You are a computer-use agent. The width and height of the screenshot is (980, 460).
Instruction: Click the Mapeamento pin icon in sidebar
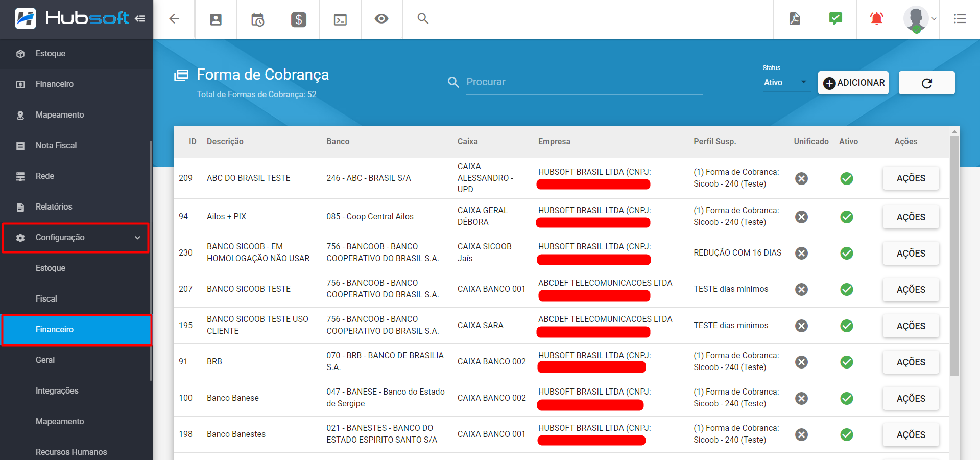[20, 115]
